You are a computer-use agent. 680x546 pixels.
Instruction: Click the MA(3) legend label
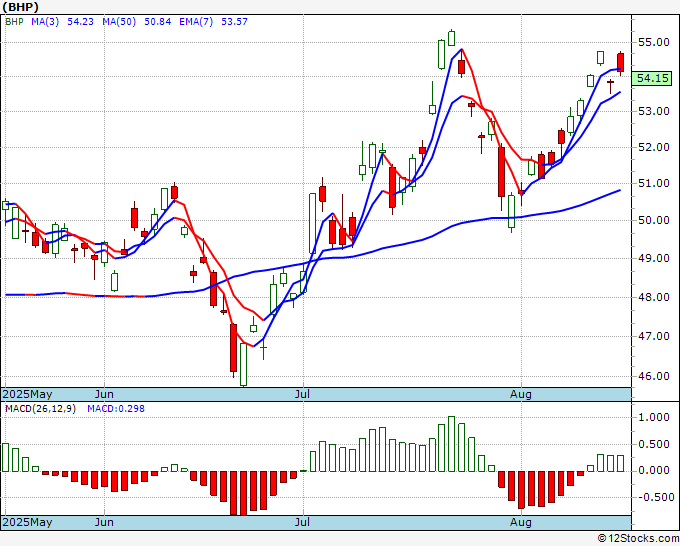pos(45,21)
